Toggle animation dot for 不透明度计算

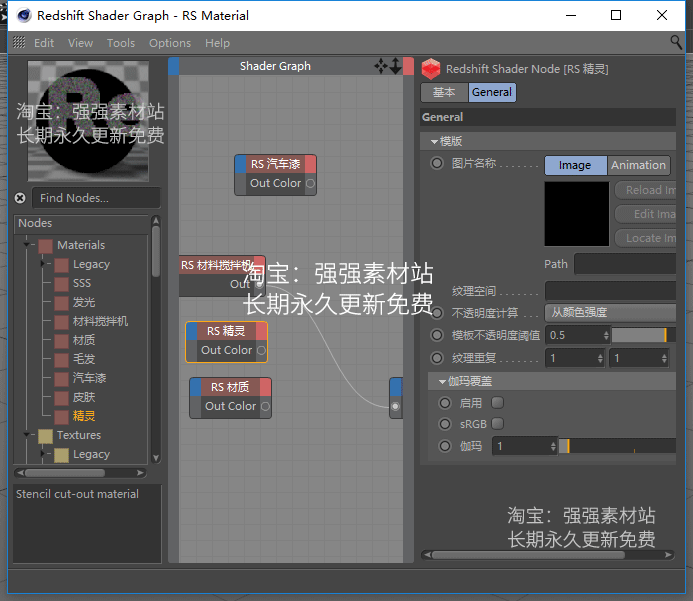pos(437,313)
